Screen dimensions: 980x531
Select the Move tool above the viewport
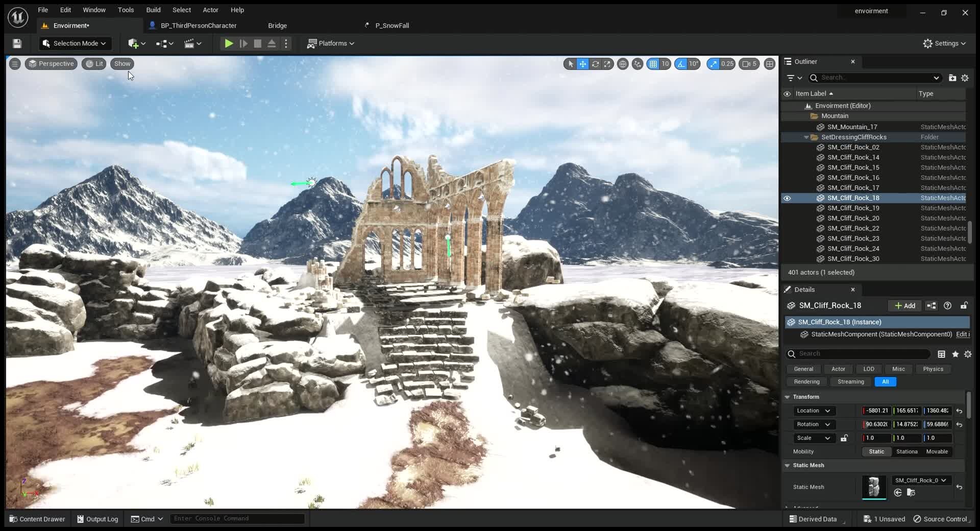tap(582, 64)
